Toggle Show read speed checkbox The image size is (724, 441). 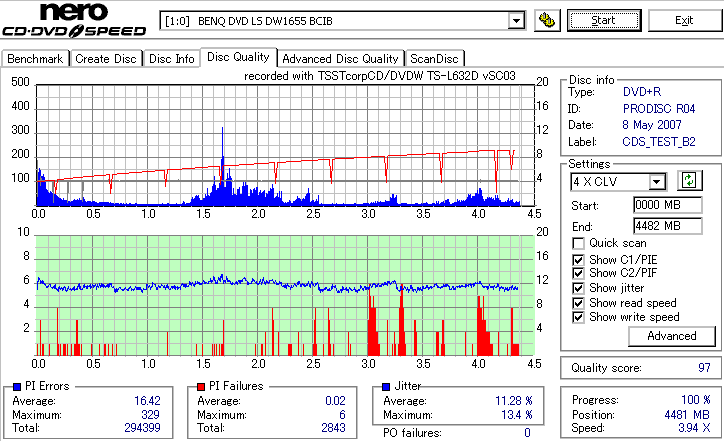578,303
